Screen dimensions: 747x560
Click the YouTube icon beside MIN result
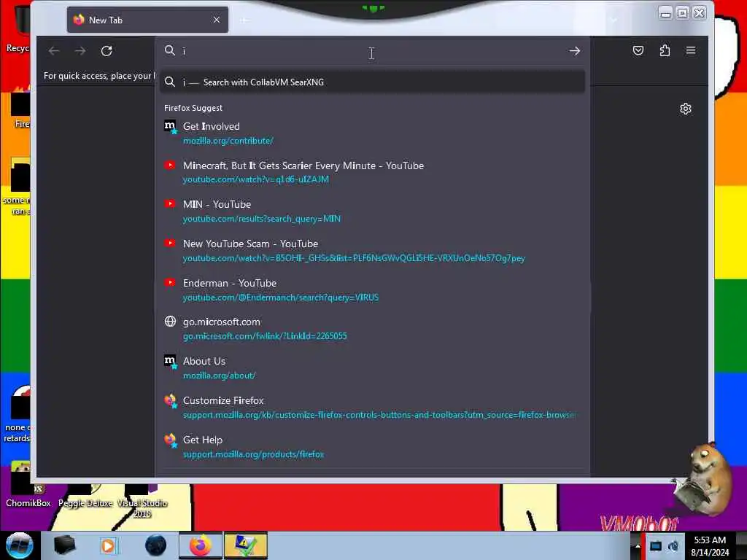pyautogui.click(x=170, y=204)
